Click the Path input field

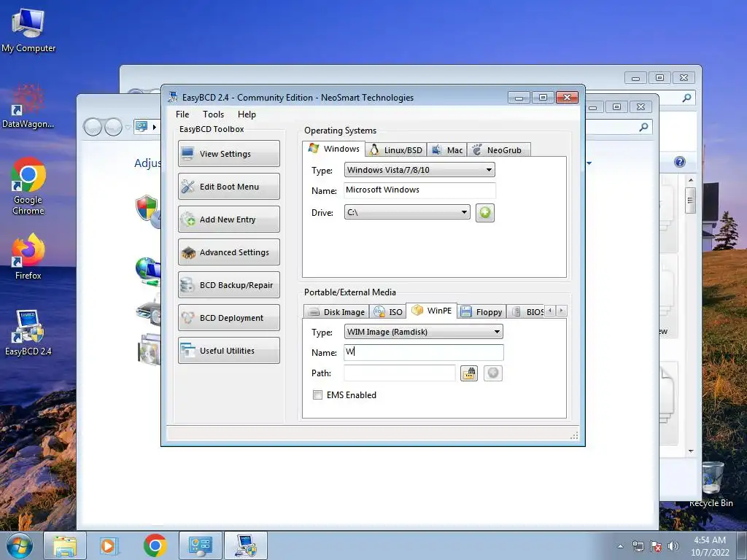399,373
